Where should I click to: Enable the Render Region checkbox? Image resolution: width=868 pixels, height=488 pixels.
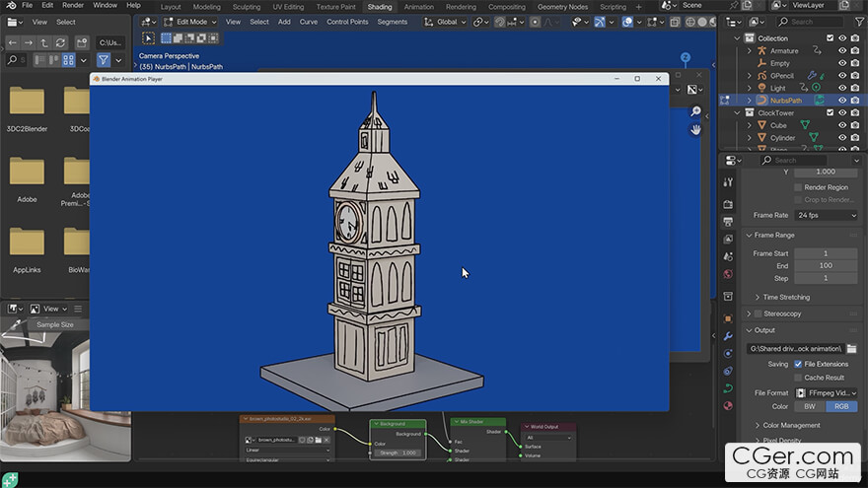pos(798,187)
